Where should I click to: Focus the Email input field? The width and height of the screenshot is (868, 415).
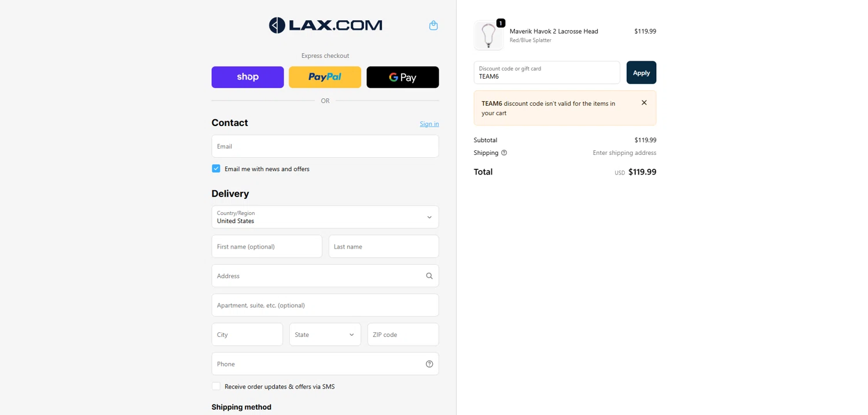pyautogui.click(x=325, y=146)
